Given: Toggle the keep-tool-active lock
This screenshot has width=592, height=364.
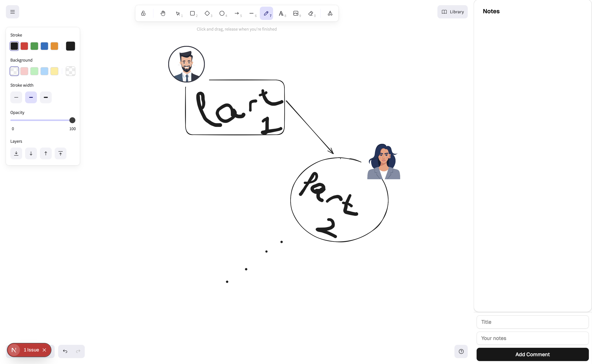Looking at the screenshot, I should pyautogui.click(x=143, y=13).
